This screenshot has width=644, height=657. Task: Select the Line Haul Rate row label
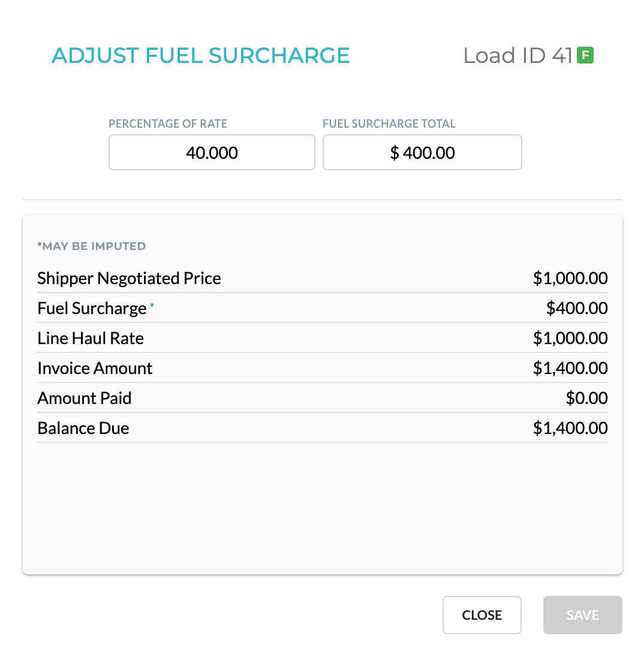tap(91, 338)
